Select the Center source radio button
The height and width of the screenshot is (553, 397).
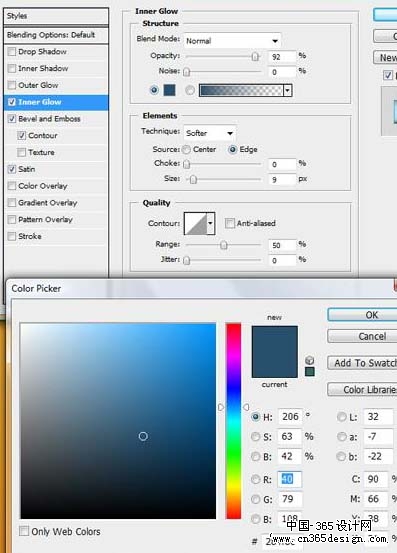[186, 150]
